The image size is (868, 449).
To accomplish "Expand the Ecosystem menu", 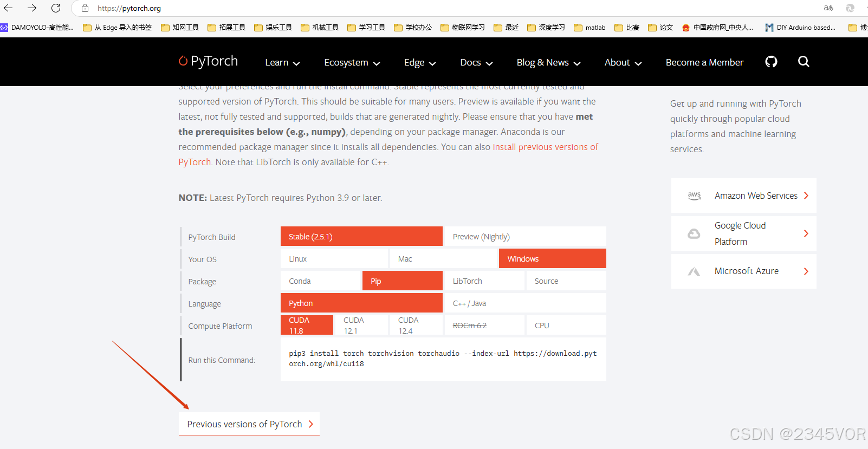I will click(x=352, y=63).
